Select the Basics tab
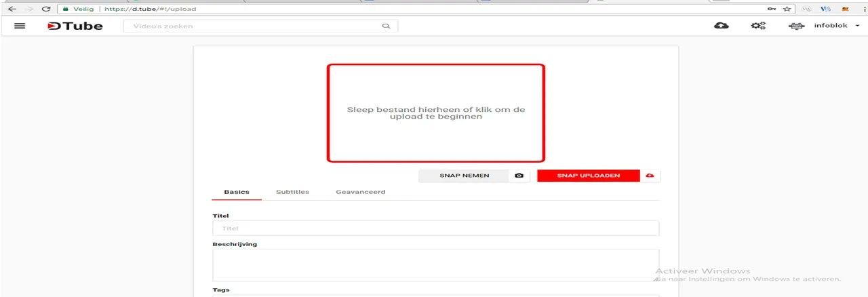Image resolution: width=868 pixels, height=297 pixels. [237, 192]
